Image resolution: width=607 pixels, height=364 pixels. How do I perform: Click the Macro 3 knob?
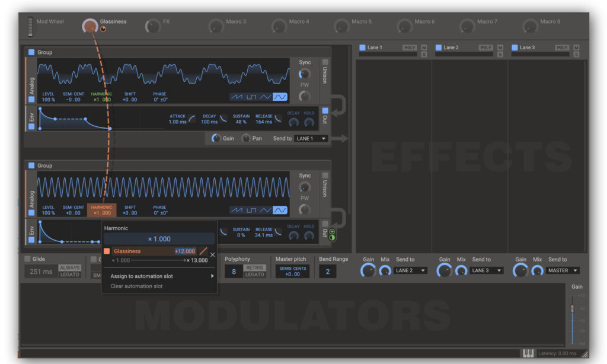[215, 26]
